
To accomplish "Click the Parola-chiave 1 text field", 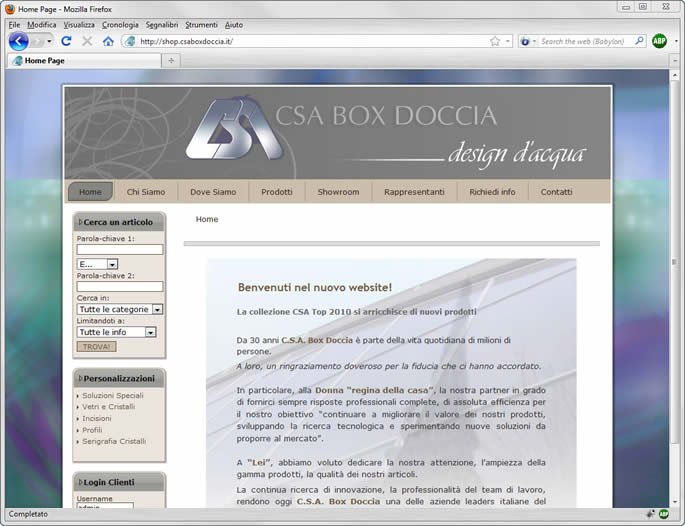I will click(120, 249).
